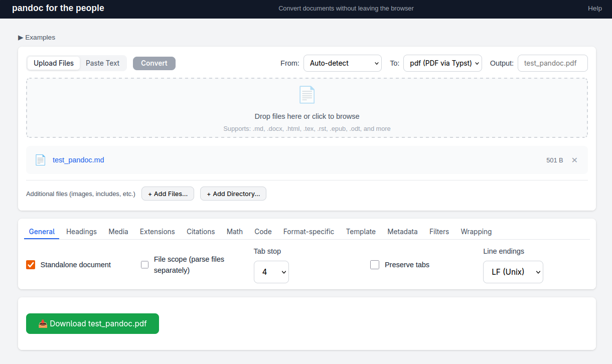Image resolution: width=612 pixels, height=364 pixels.
Task: Open the Media options tab
Action: click(118, 232)
